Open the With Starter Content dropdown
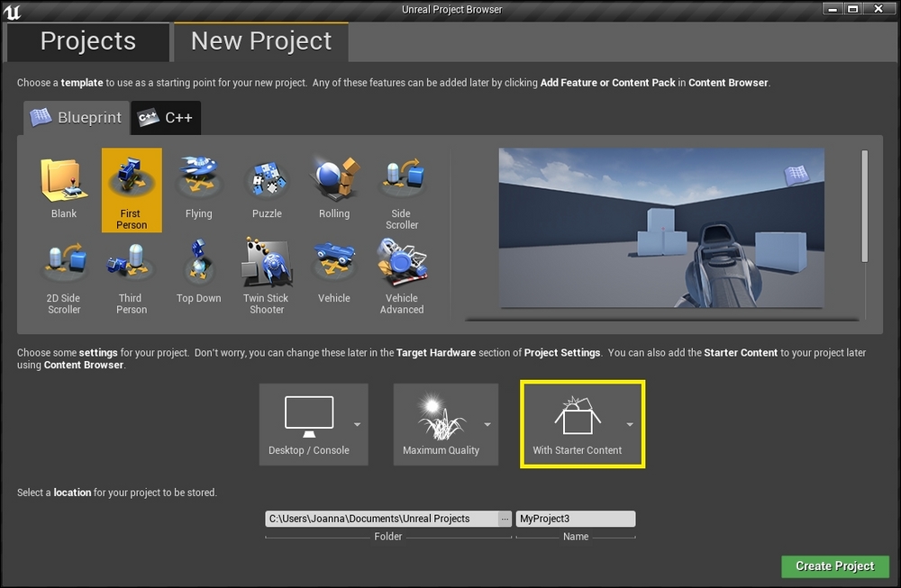 point(630,424)
